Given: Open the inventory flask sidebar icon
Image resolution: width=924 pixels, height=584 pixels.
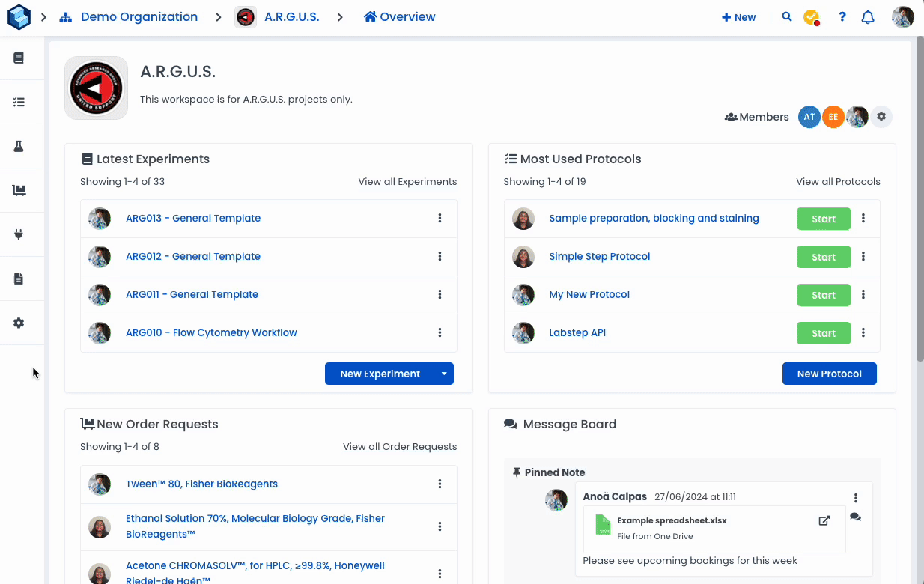Looking at the screenshot, I should [x=19, y=146].
